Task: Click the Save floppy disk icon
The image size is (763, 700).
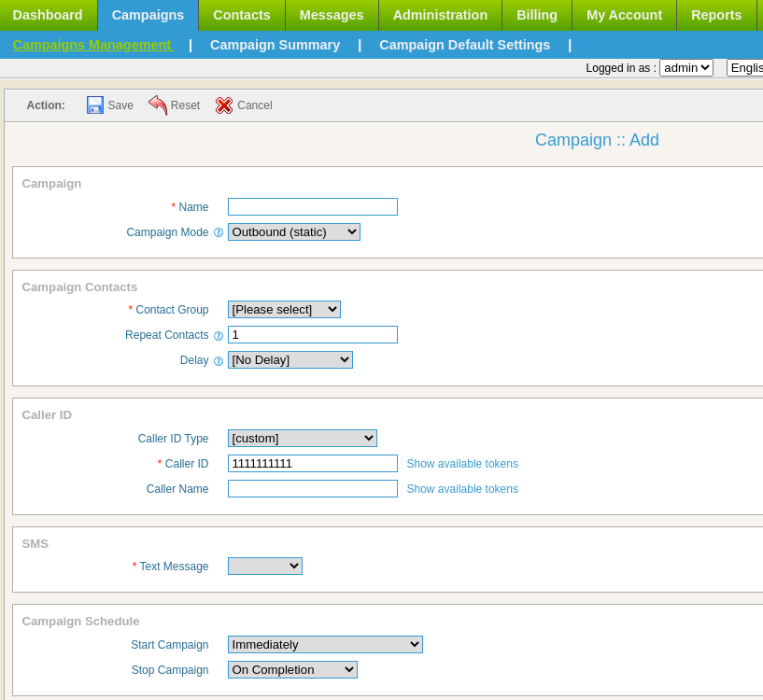Action: (x=95, y=105)
